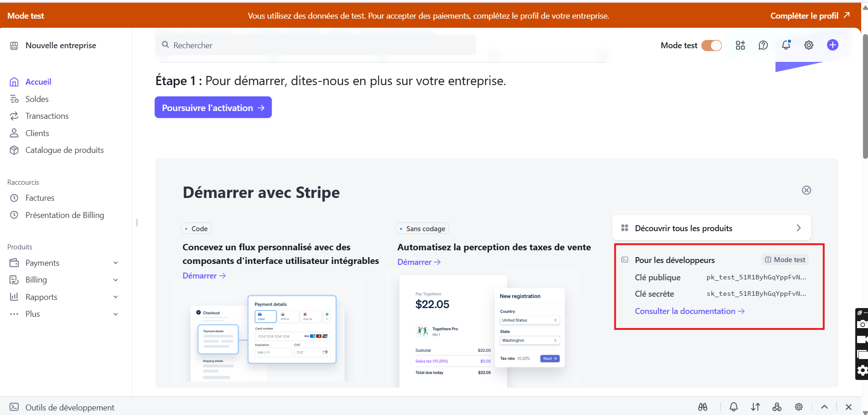Click the blue plus create button
Viewport: 868px width, 415px height.
pos(833,45)
